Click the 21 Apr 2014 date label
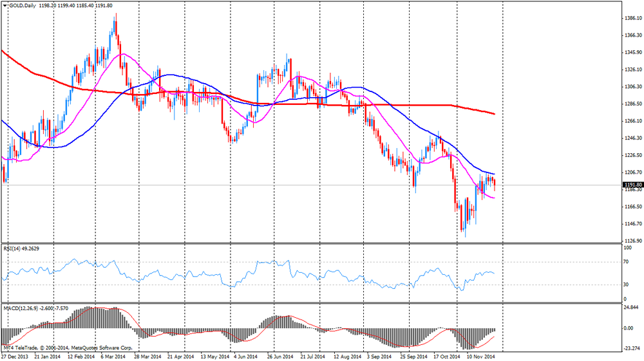This screenshot has height=361, width=644. tap(181, 356)
